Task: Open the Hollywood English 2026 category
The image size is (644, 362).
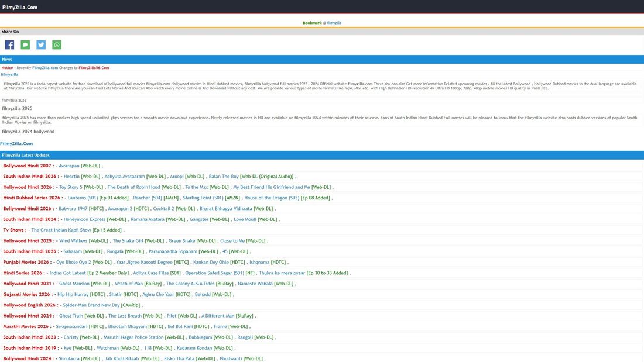Action: 29,305
